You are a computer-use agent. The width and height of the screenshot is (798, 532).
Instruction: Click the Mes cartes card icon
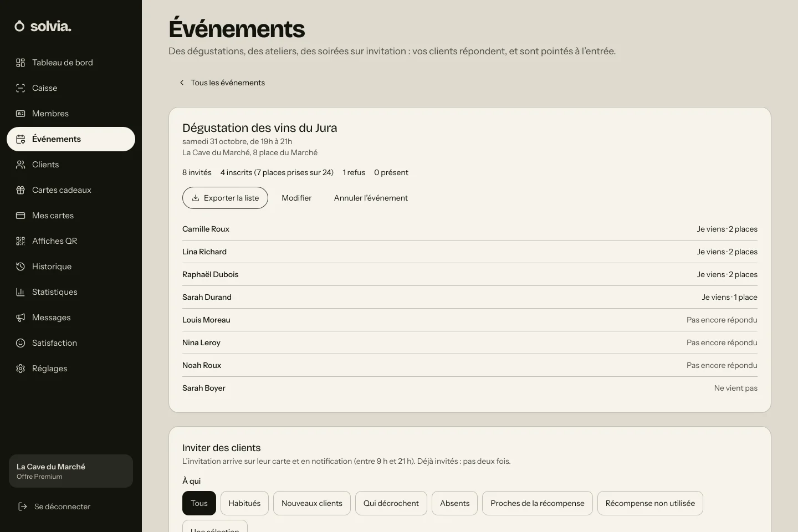coord(21,216)
